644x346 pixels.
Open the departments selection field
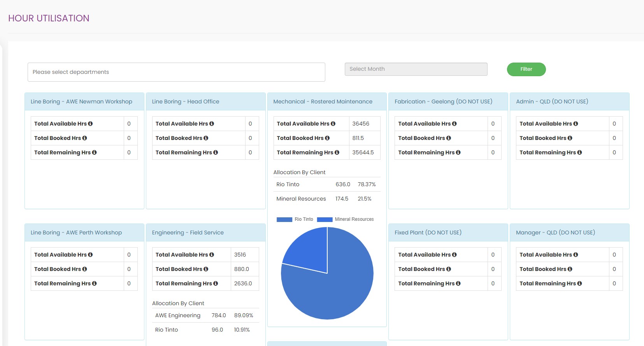(176, 72)
